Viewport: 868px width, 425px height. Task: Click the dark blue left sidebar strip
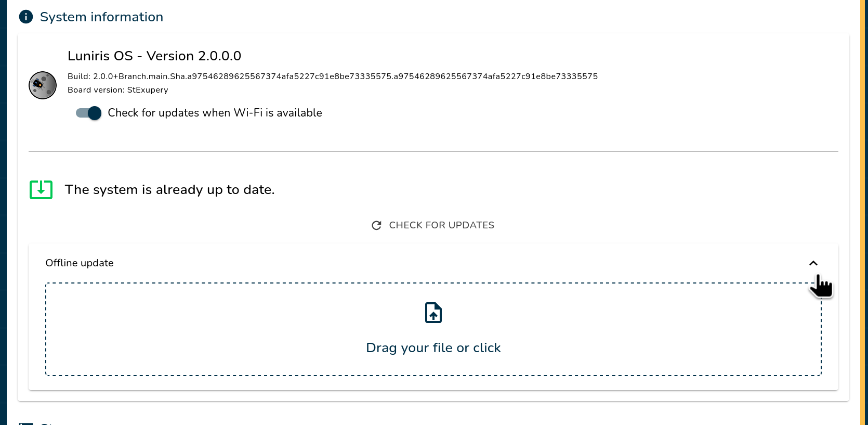3,212
